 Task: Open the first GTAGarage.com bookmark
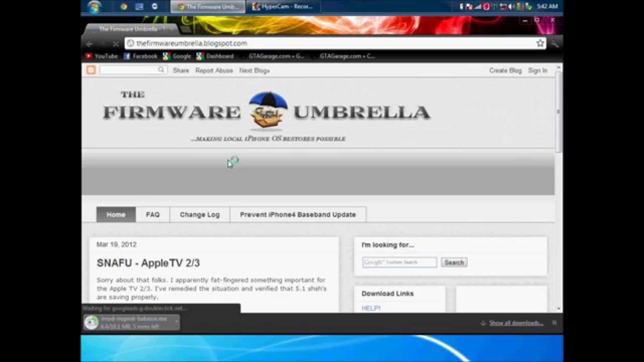coord(272,56)
